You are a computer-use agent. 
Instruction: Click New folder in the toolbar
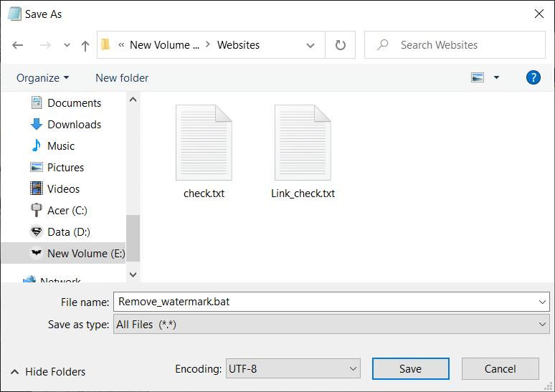tap(122, 77)
